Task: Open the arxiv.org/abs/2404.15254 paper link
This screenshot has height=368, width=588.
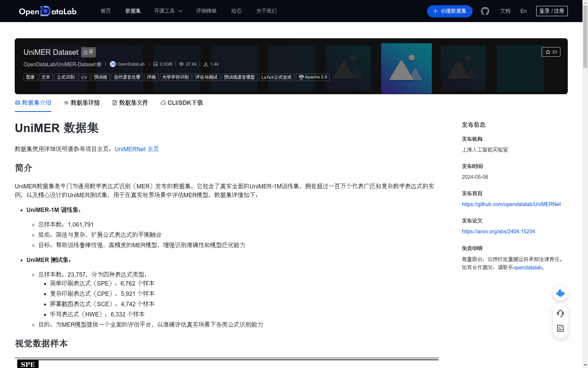Action: (498, 231)
